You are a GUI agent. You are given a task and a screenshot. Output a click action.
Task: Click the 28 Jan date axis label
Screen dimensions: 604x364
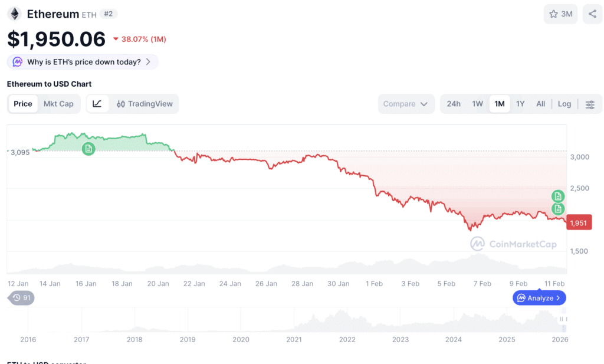pos(303,284)
